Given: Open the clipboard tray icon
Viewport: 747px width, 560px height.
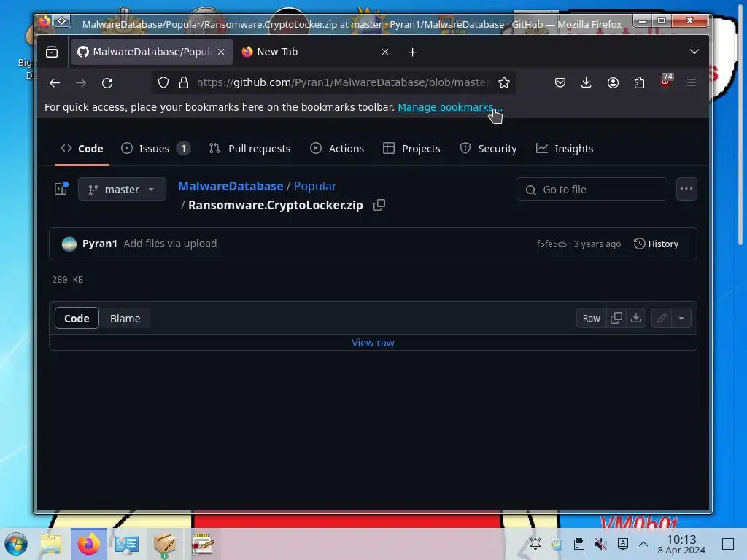Looking at the screenshot, I should 579,544.
